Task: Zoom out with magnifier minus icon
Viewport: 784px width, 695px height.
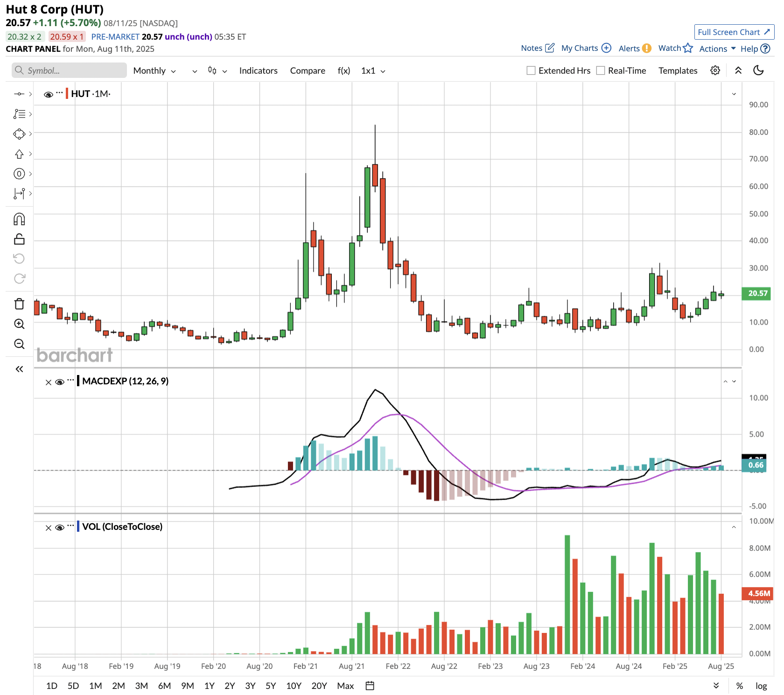Action: click(19, 344)
